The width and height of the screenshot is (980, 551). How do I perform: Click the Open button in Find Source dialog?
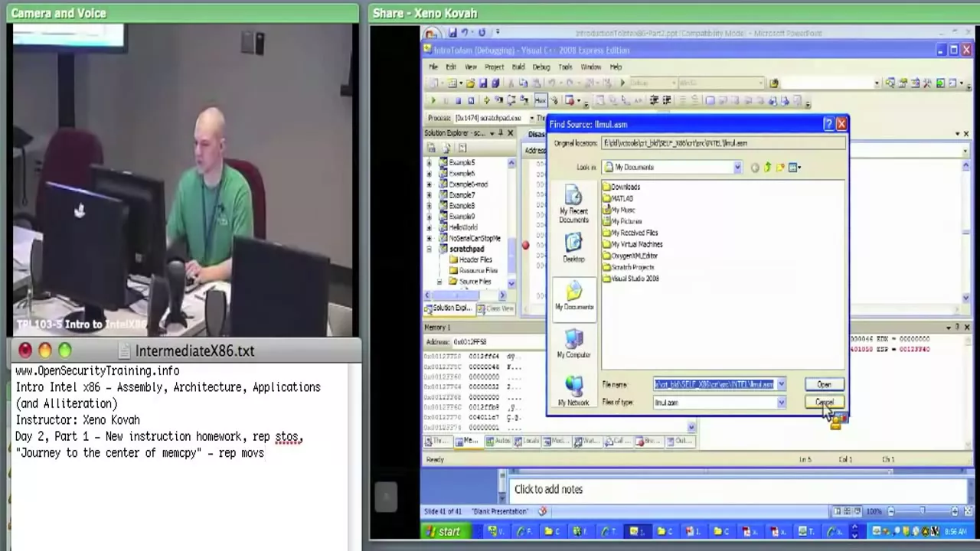(824, 385)
